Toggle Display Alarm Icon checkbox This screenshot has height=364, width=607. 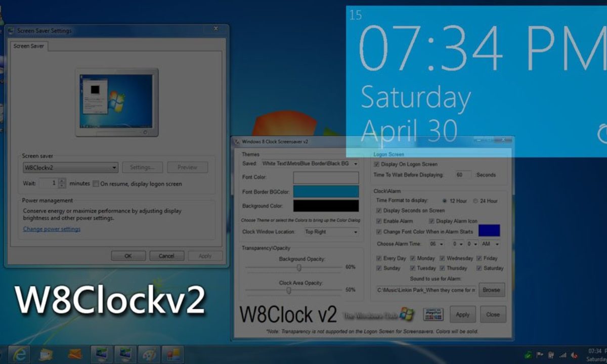[431, 221]
